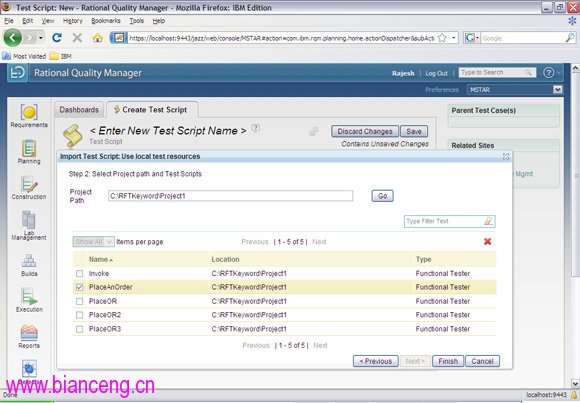
Task: Close the Import Test Script dialog
Action: (x=506, y=157)
